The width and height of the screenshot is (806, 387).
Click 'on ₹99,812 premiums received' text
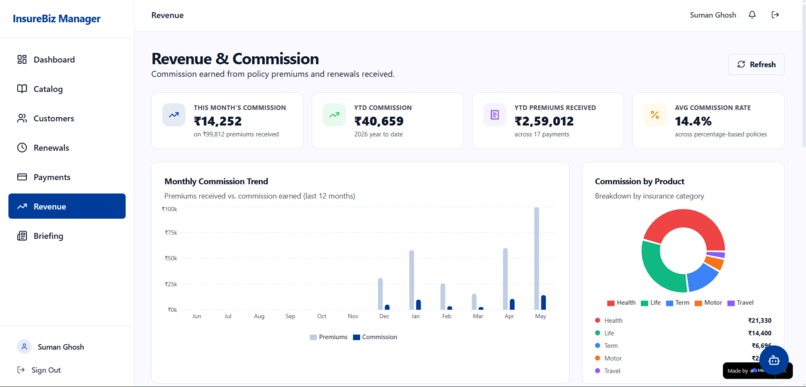236,134
